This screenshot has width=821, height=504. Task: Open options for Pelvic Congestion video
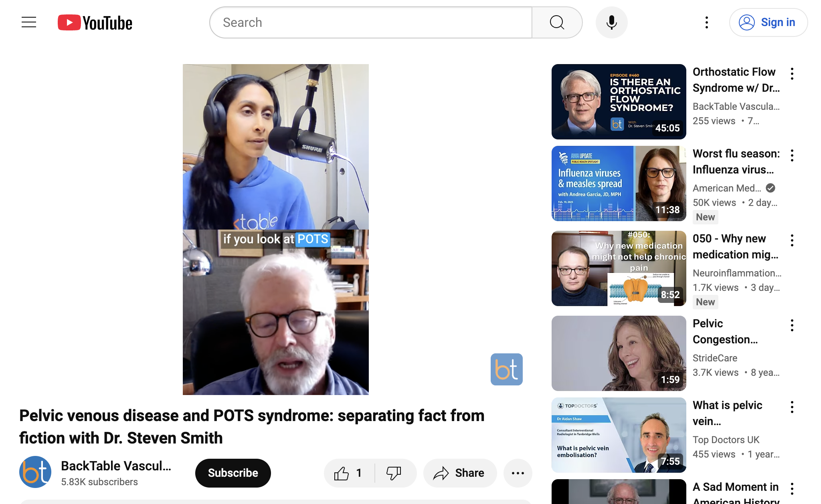[x=792, y=325]
